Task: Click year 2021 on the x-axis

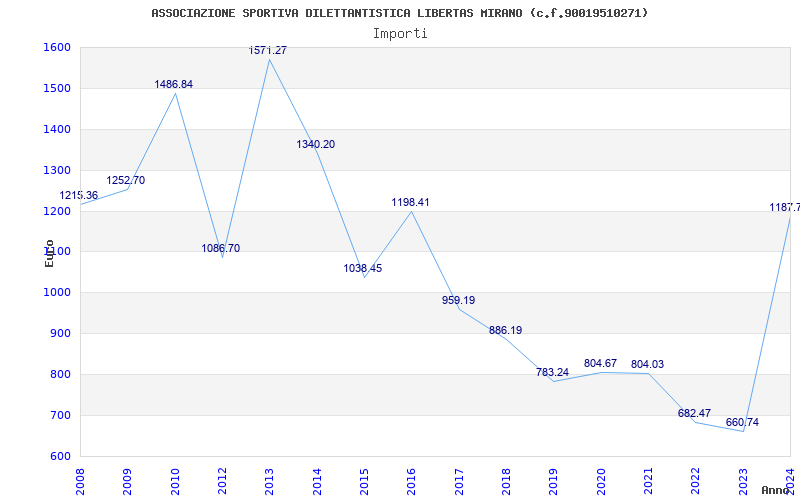Action: click(648, 482)
